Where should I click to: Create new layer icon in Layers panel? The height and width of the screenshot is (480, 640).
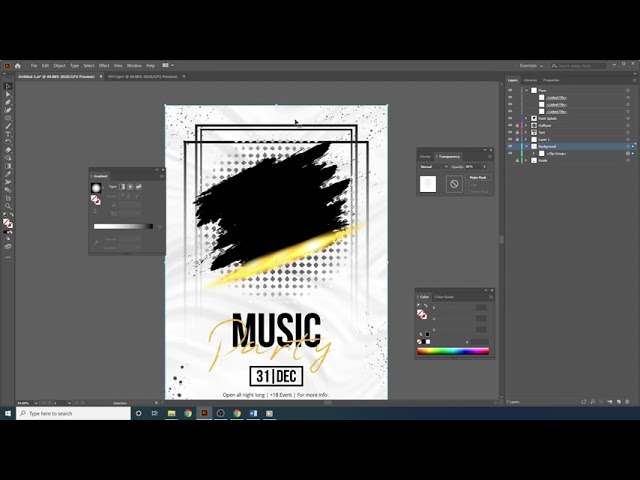pos(619,402)
